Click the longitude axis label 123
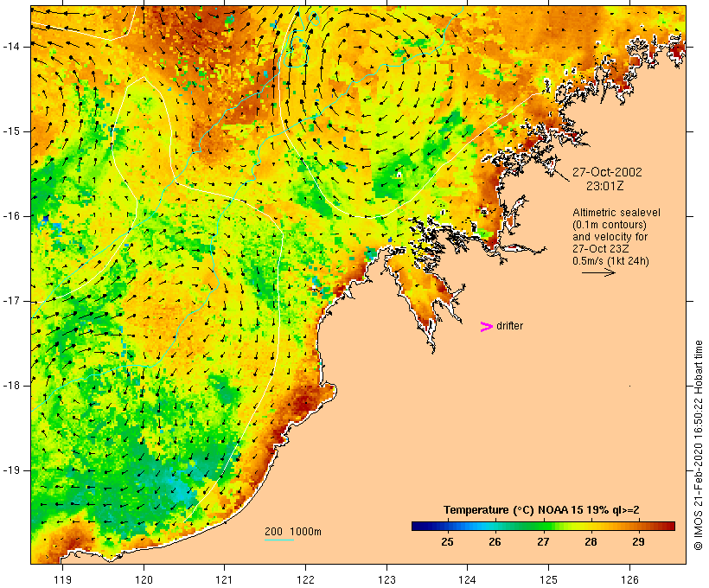 click(386, 579)
